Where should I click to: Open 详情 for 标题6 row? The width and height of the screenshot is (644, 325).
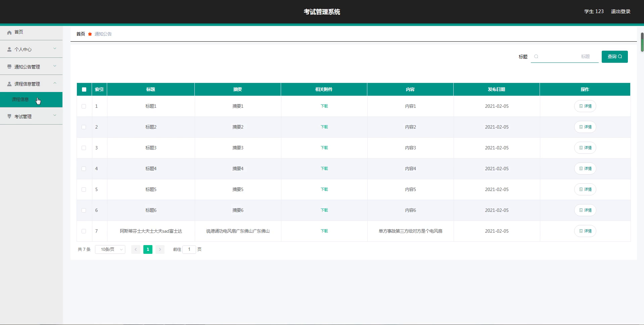(x=585, y=210)
